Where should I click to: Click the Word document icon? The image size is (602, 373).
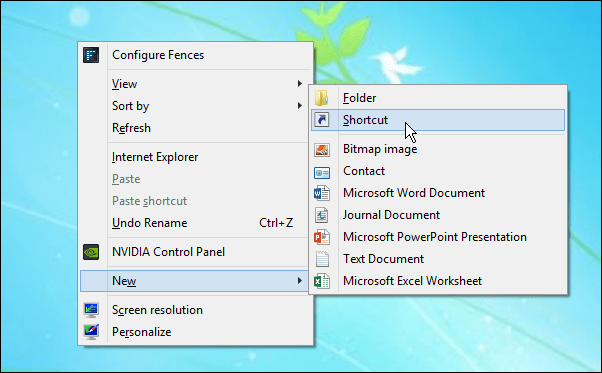(x=322, y=193)
